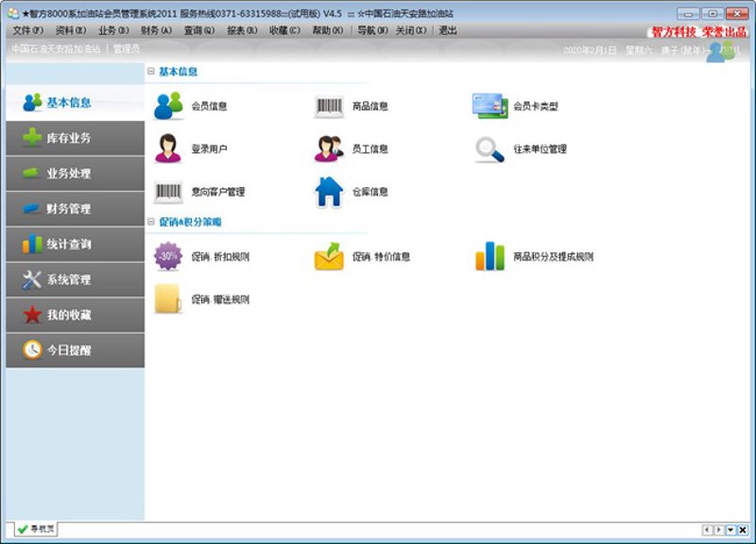Open the 财务(A) menu
The image size is (756, 544).
click(x=156, y=30)
